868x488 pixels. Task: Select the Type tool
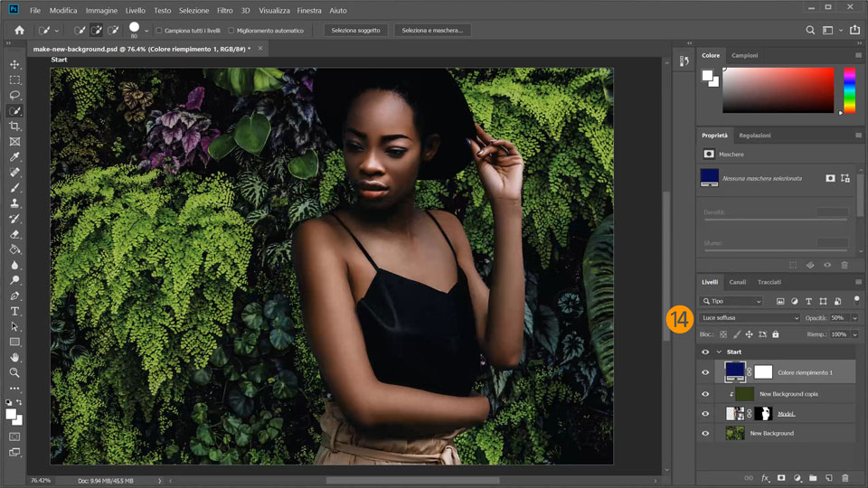click(14, 311)
